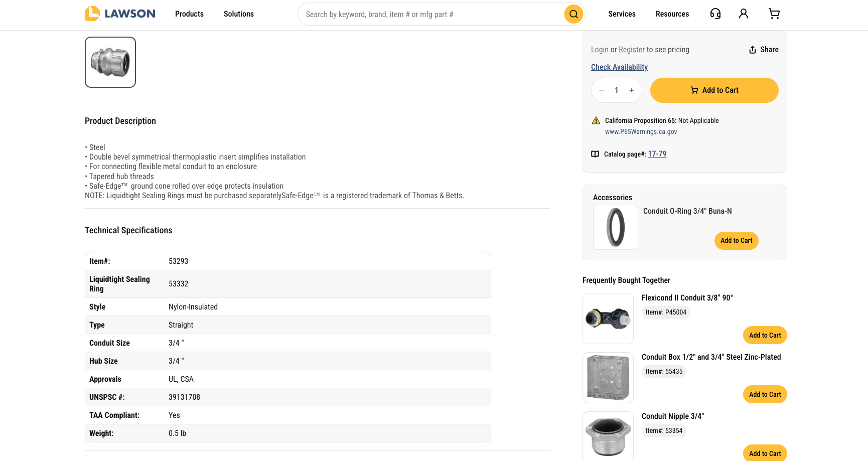View the shopping cart icon

774,14
